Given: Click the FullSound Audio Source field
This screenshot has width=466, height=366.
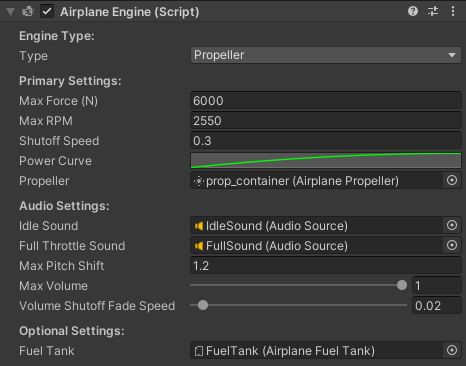Looking at the screenshot, I should (x=316, y=246).
